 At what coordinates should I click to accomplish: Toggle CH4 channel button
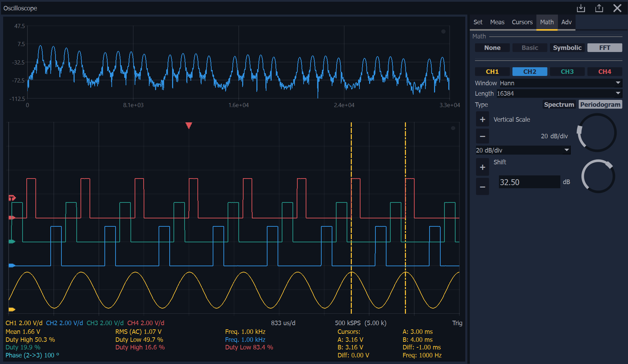pos(604,72)
